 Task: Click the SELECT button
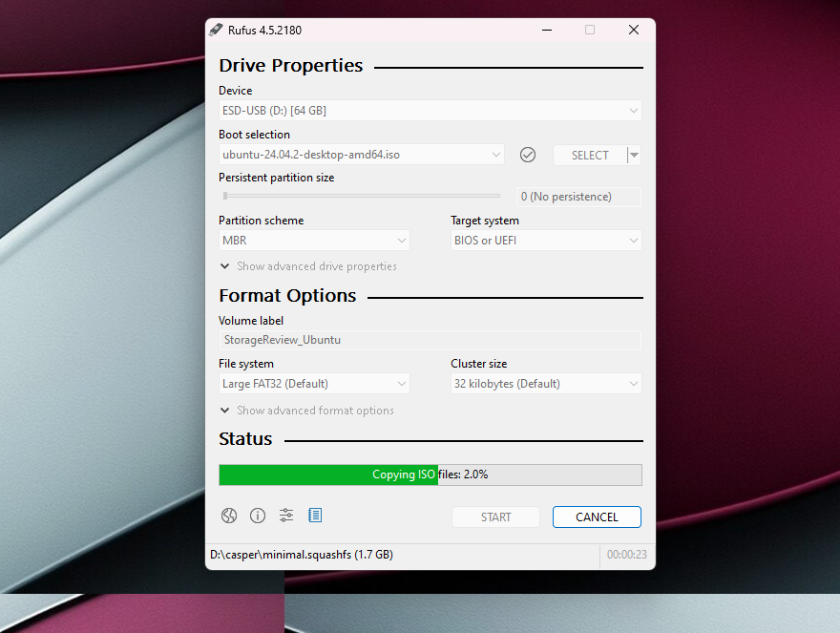pos(590,155)
